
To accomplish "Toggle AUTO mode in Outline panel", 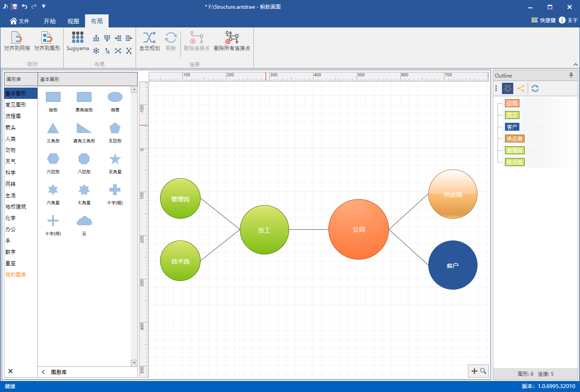I will tap(508, 88).
